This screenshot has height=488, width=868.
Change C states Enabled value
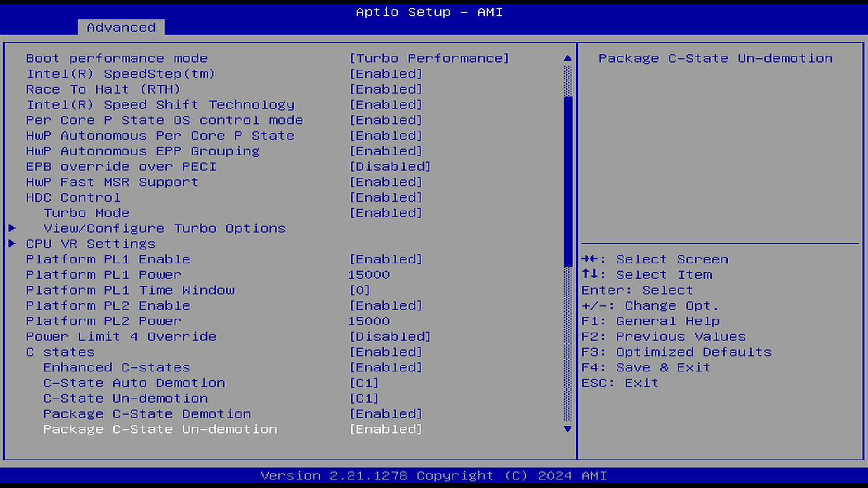[386, 352]
